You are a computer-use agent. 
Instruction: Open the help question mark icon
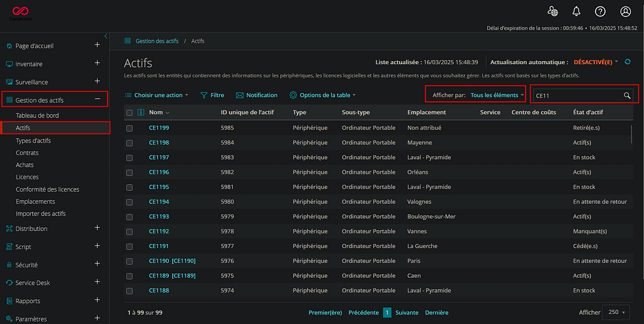pos(600,11)
